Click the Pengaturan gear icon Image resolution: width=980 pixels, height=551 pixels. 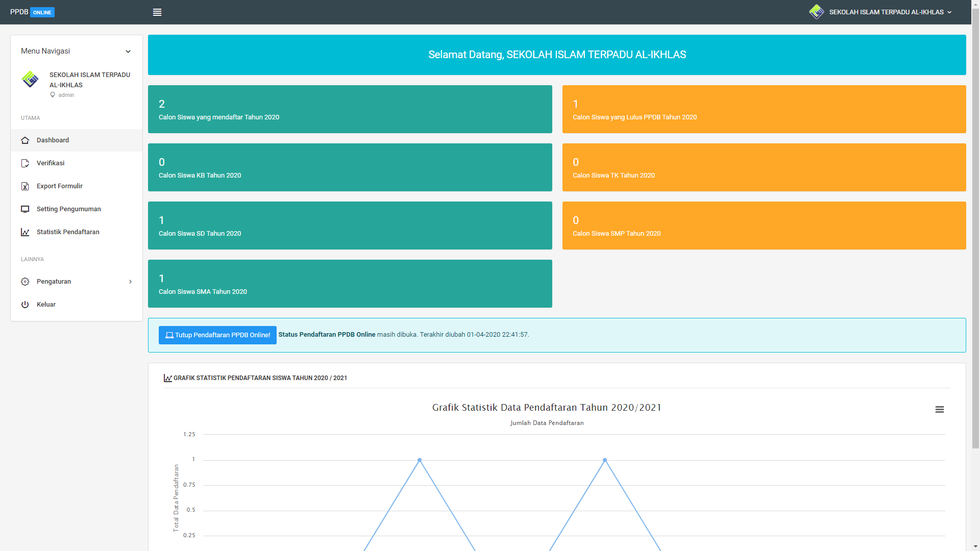coord(25,282)
